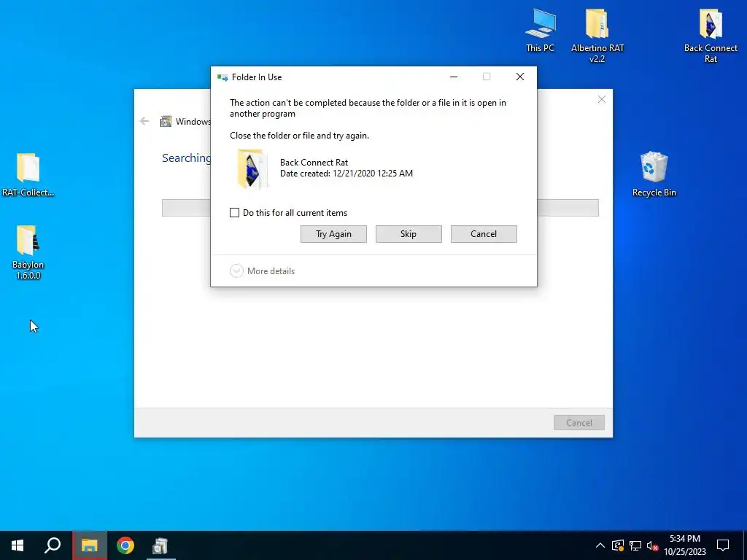Click the Skip button
Screen dimensions: 747x560
pos(409,234)
